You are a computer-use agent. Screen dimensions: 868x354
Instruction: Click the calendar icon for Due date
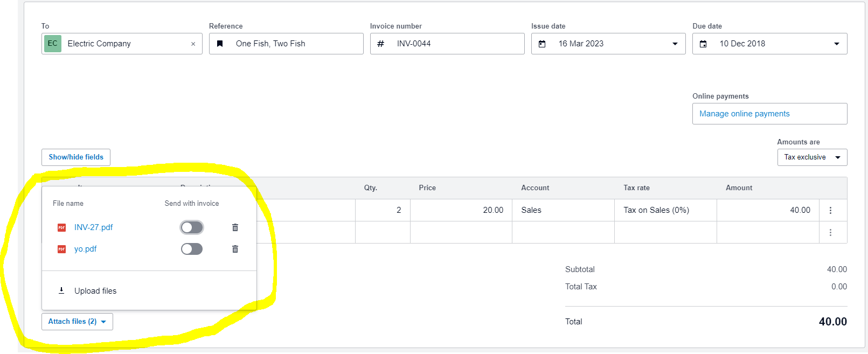tap(703, 44)
